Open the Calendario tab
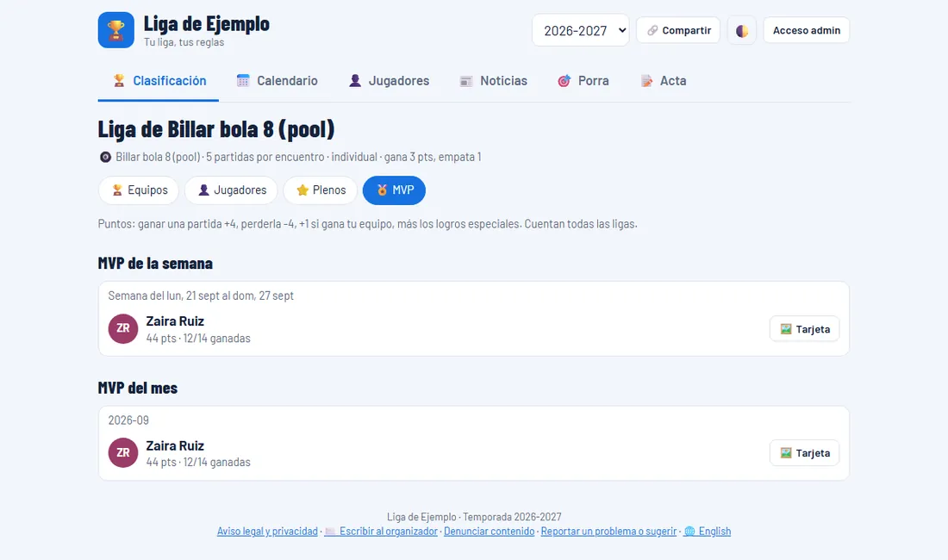The width and height of the screenshot is (948, 560). [277, 81]
